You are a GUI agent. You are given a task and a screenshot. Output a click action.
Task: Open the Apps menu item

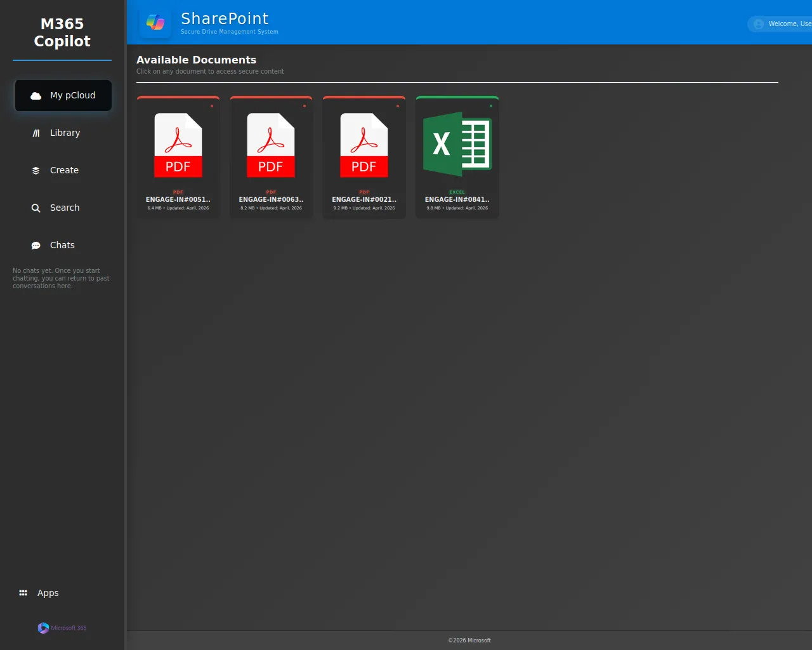tap(62, 593)
